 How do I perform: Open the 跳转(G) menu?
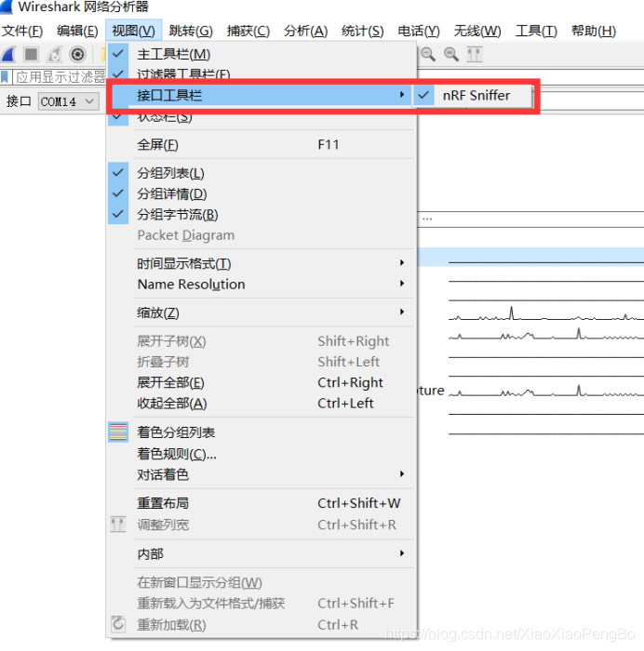191,31
